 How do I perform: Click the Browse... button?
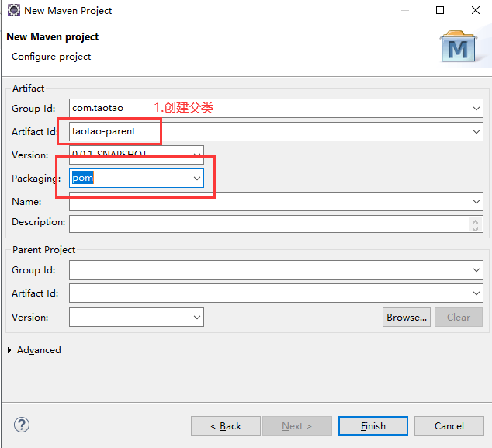tap(407, 317)
